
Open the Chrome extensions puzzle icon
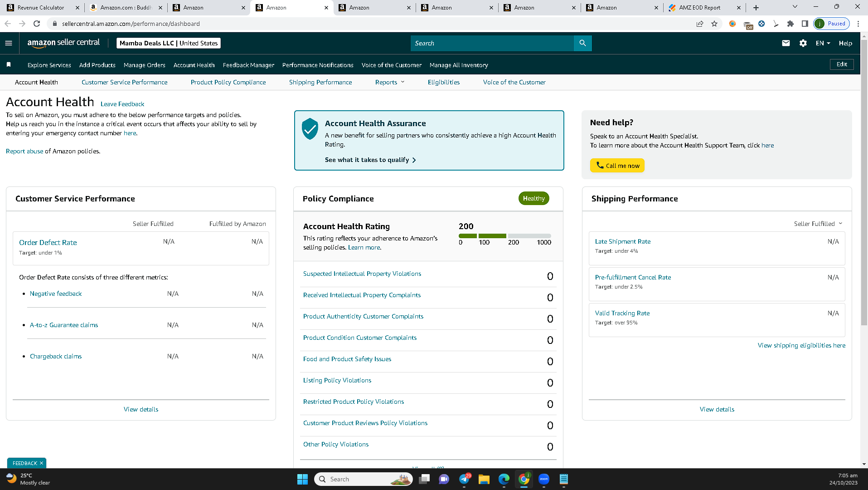coord(790,24)
